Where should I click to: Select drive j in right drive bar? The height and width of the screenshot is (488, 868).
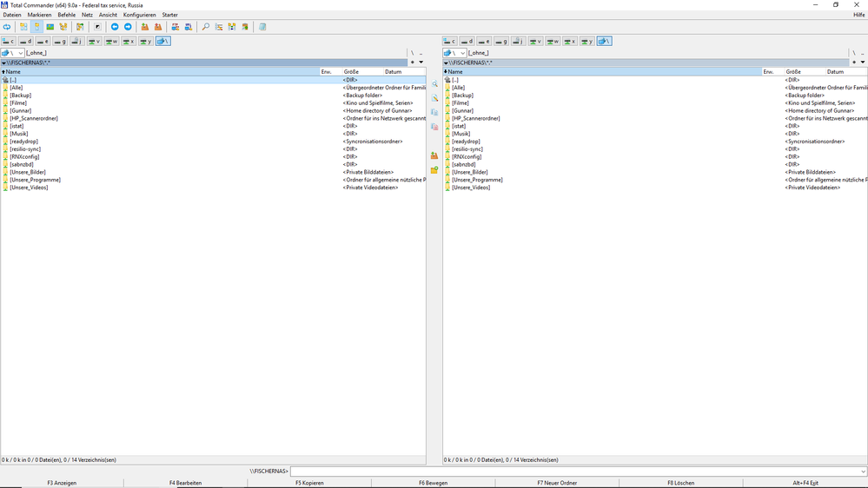pos(518,41)
